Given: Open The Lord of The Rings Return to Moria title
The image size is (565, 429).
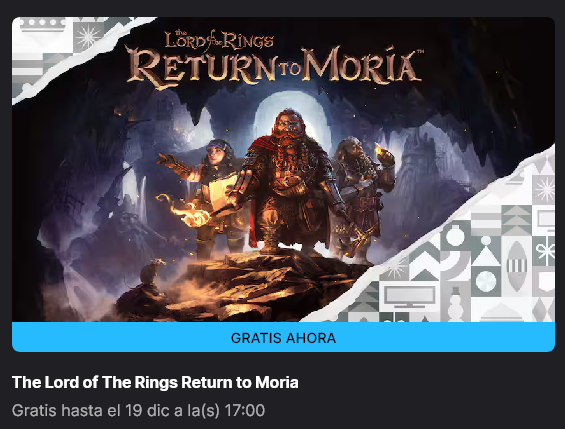Looking at the screenshot, I should tap(155, 383).
